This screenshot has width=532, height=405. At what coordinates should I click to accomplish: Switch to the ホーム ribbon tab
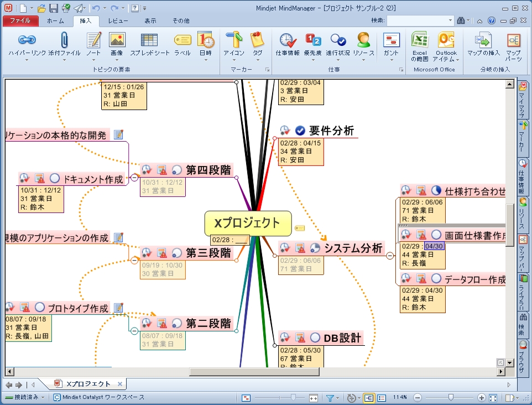pyautogui.click(x=55, y=20)
